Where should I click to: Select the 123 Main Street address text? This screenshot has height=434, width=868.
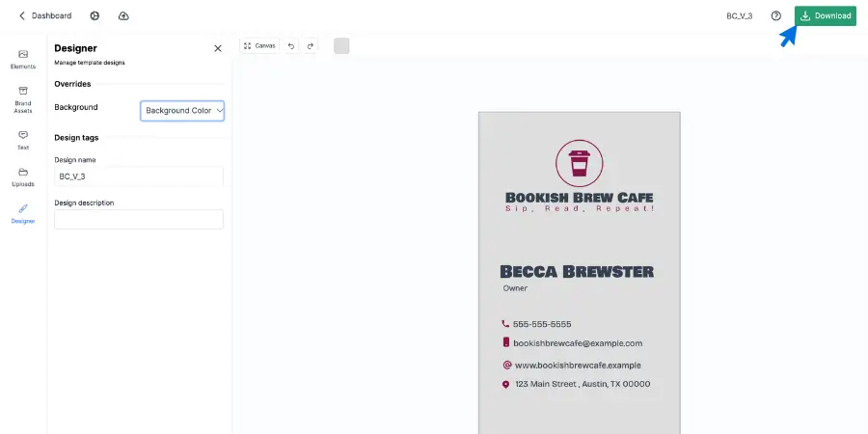(x=583, y=384)
